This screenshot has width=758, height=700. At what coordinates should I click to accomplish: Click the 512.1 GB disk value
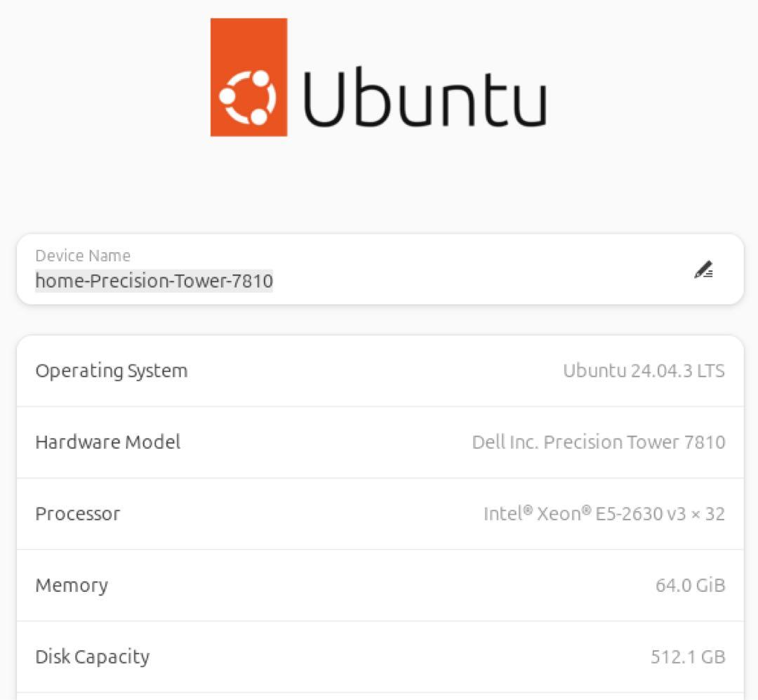pyautogui.click(x=688, y=657)
